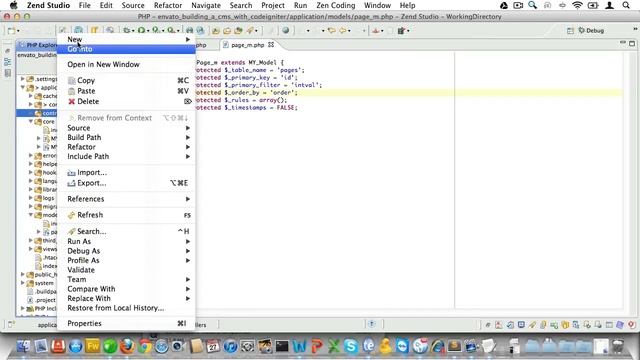Choose Go Into from context menu
This screenshot has height=360, width=640.
pyautogui.click(x=126, y=49)
